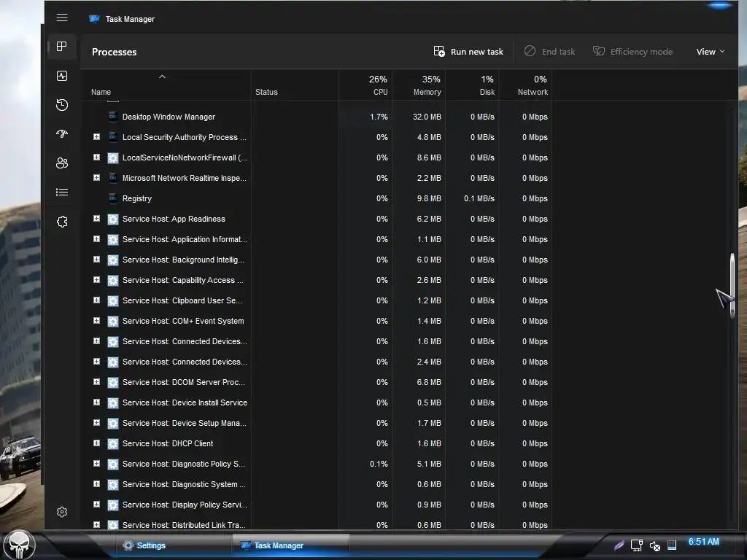747x560 pixels.
Task: Click the Task Manager taskbar button
Action: [x=290, y=545]
